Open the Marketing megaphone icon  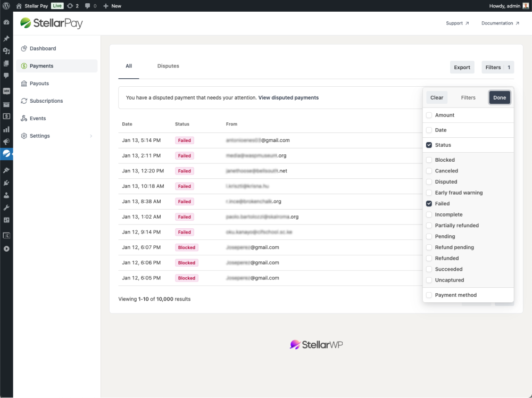[6, 142]
